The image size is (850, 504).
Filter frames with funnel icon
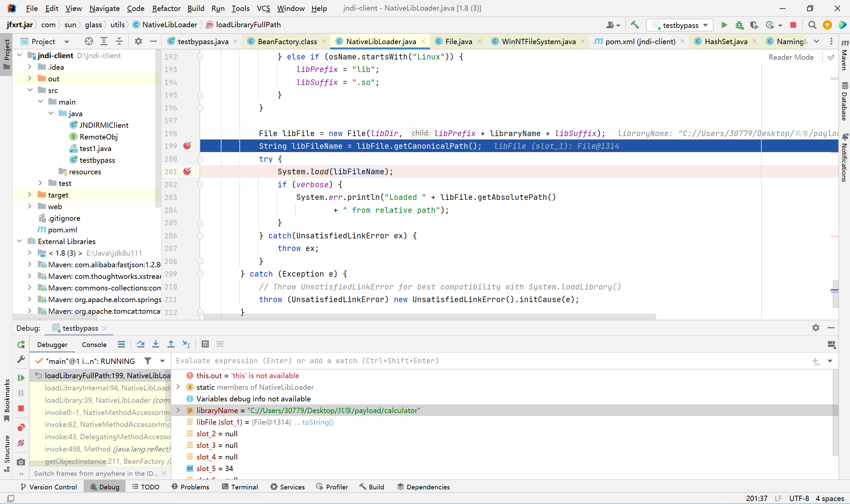148,361
